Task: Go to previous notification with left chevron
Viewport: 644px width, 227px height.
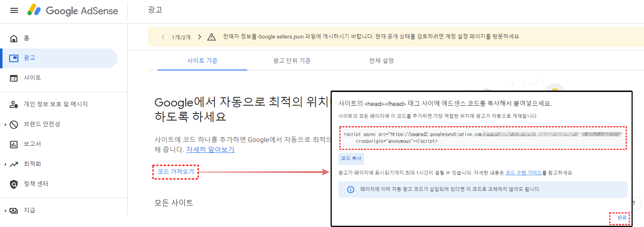Action: (163, 37)
